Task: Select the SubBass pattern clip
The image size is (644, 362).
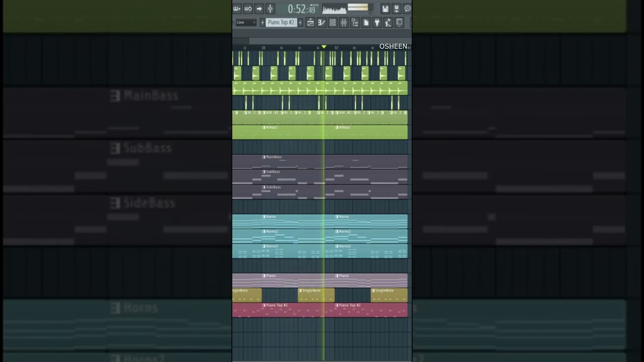Action: click(335, 176)
